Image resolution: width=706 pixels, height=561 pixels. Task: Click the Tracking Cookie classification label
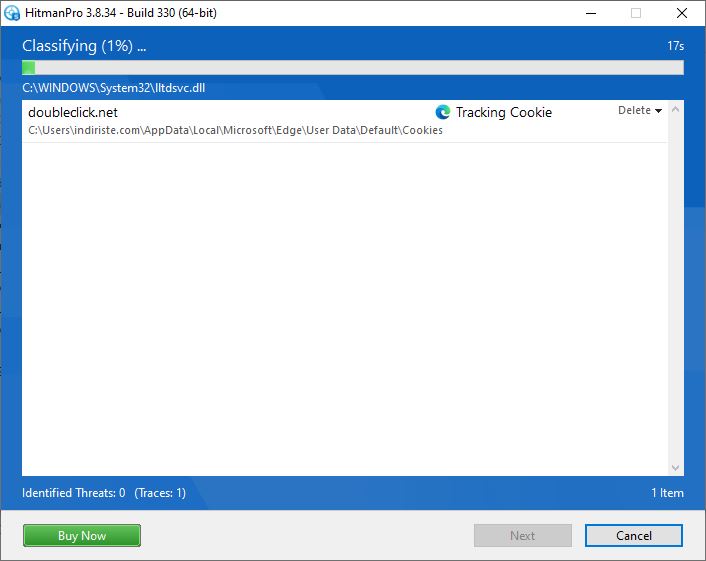click(x=504, y=112)
